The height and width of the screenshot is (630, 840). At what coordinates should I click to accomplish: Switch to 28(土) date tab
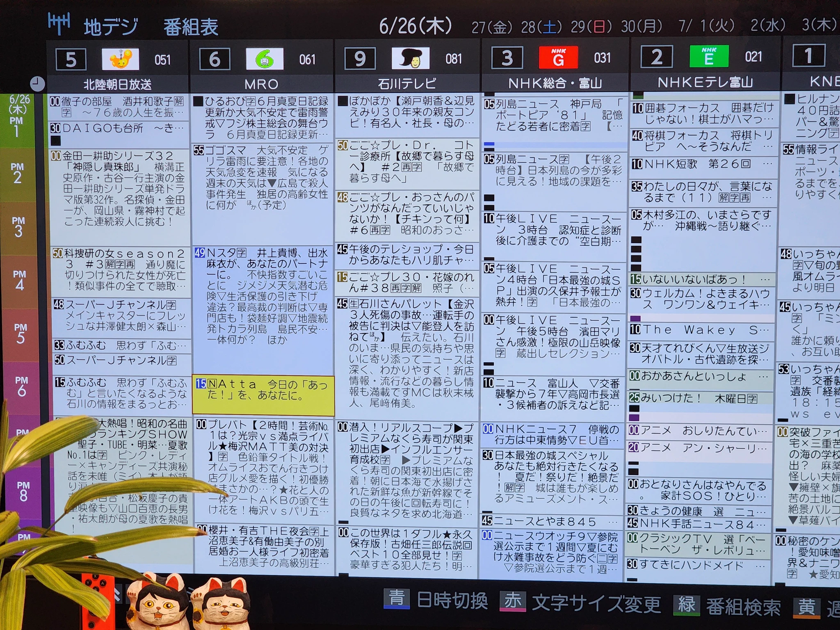click(541, 27)
